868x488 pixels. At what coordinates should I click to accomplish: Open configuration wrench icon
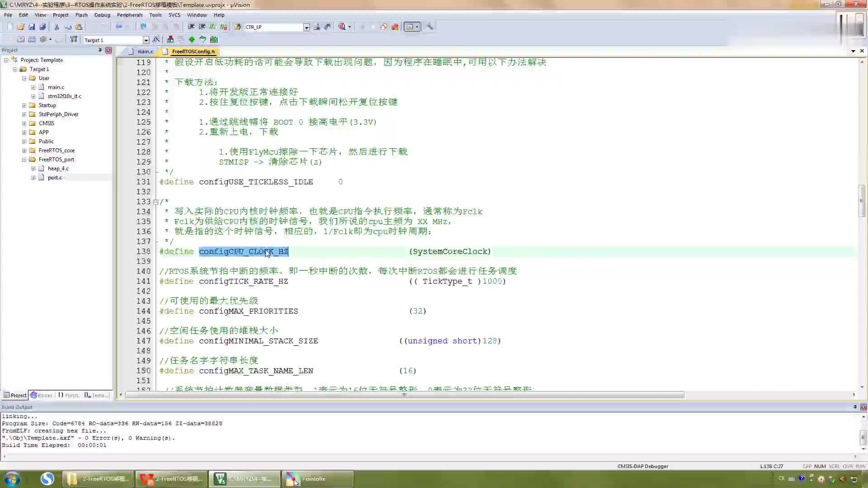(429, 27)
